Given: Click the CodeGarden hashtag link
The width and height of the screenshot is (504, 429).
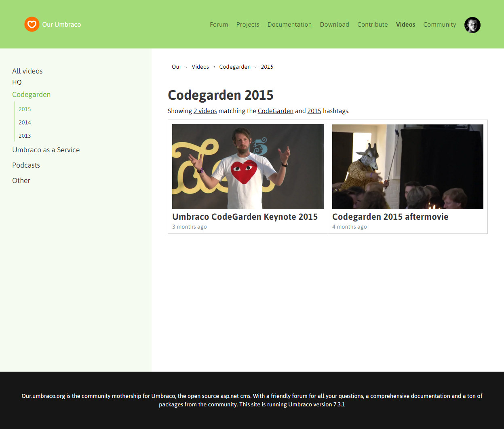Looking at the screenshot, I should click(275, 111).
